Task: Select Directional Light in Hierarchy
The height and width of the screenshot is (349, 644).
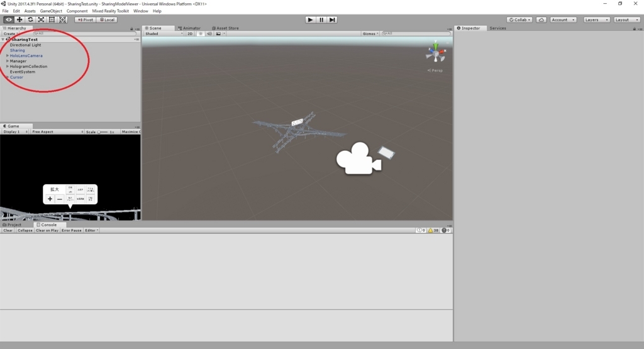Action: (25, 45)
